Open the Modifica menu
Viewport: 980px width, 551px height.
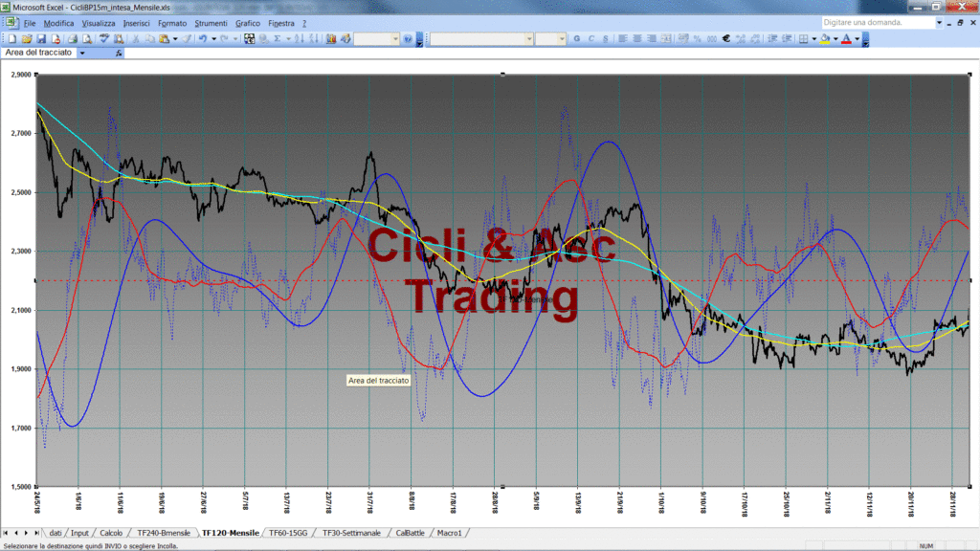click(x=58, y=23)
